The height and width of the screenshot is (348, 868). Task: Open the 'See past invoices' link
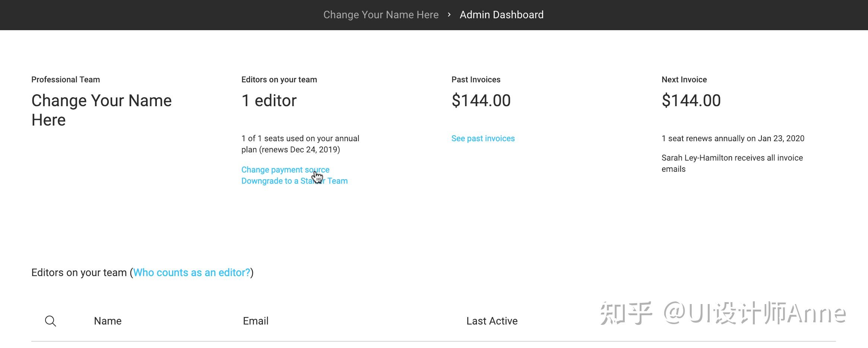[483, 138]
